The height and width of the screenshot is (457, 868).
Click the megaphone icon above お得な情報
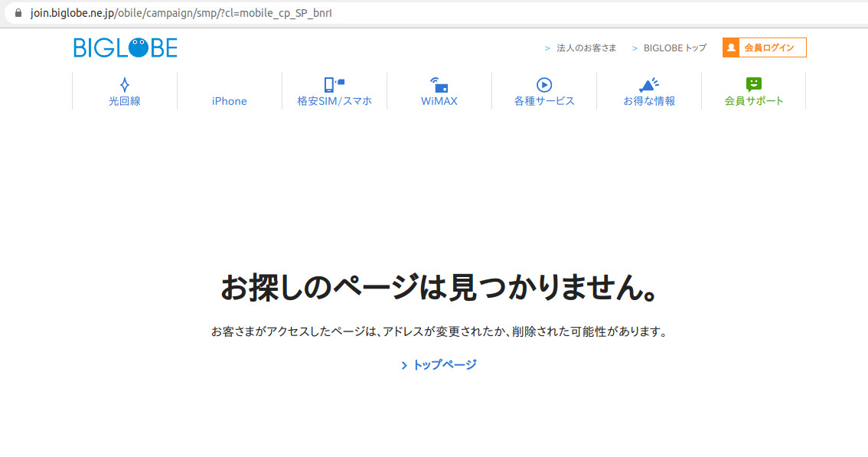point(648,84)
